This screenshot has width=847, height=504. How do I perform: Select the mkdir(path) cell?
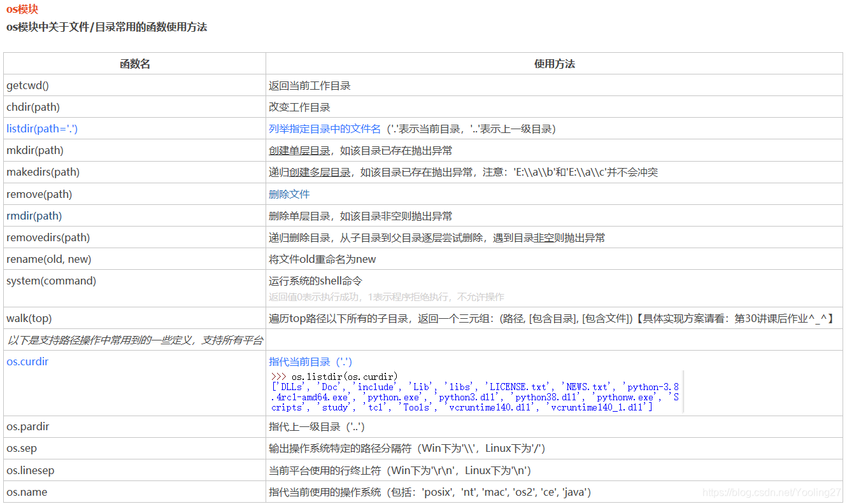click(135, 150)
